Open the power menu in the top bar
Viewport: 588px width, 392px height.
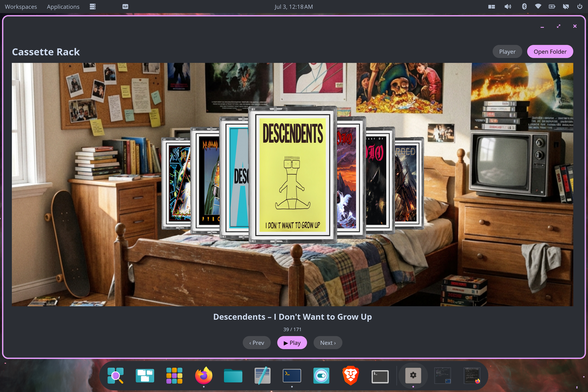[579, 7]
